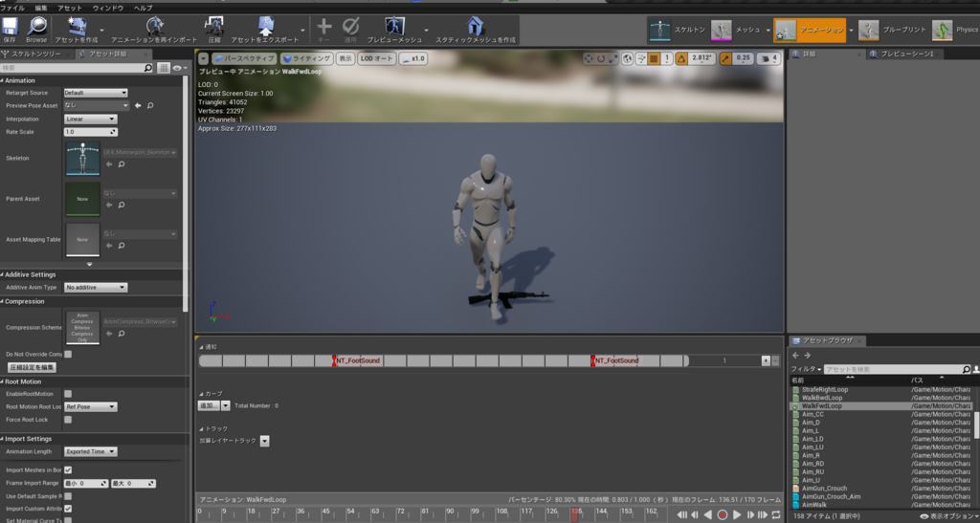Click the Browse toolbar icon
The height and width of the screenshot is (523, 980).
[36, 27]
